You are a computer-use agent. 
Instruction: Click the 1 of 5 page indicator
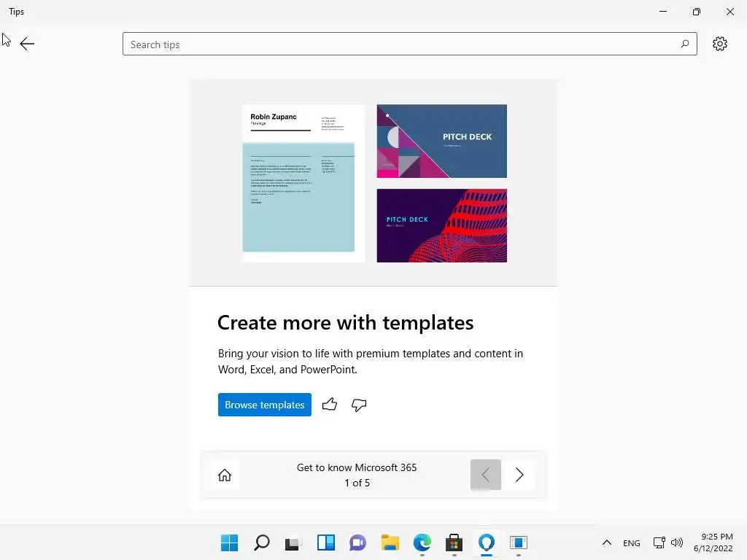357,483
